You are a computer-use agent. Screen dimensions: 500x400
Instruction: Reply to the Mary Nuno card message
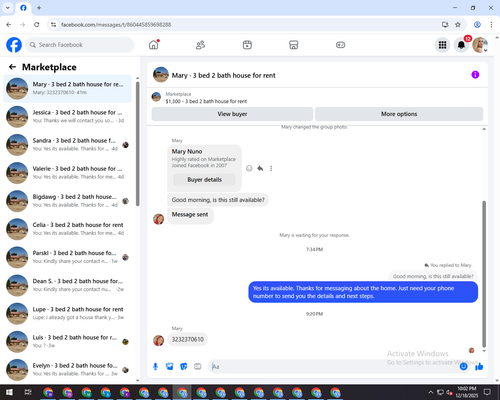[260, 168]
